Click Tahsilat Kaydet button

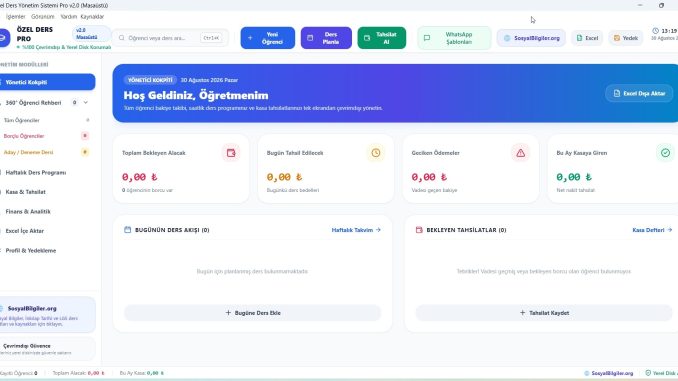pos(544,313)
